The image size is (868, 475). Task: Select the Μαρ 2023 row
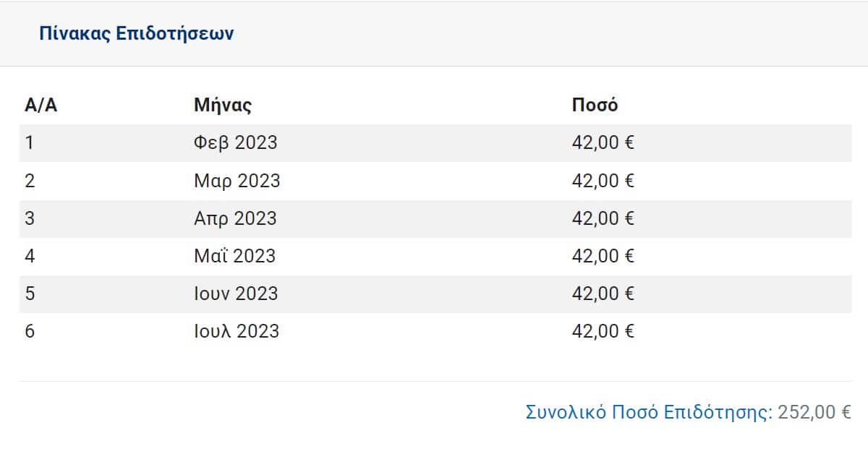(435, 181)
